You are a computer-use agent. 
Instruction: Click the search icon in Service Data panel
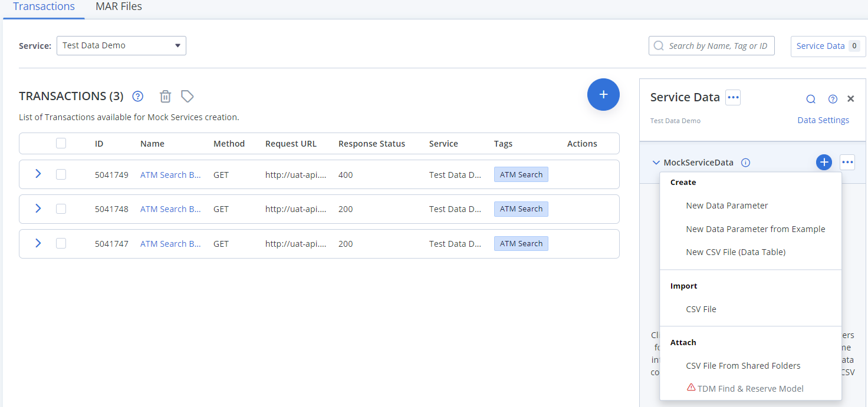pos(811,99)
